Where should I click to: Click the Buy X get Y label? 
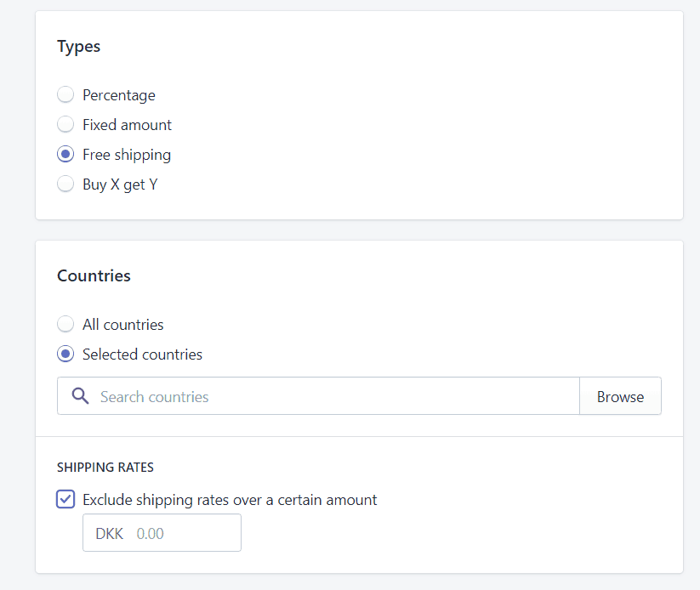(120, 184)
